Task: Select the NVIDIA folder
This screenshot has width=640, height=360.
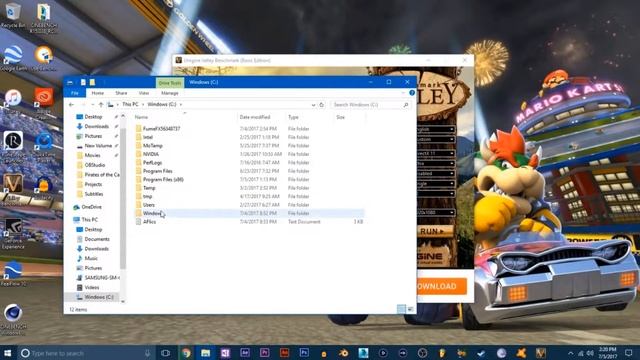Action: [151, 154]
